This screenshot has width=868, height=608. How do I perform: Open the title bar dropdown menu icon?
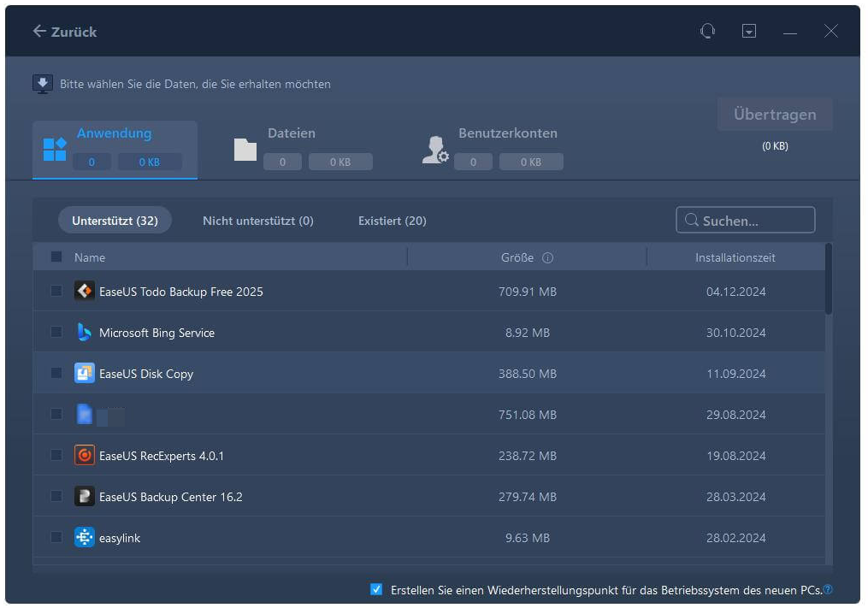(749, 31)
